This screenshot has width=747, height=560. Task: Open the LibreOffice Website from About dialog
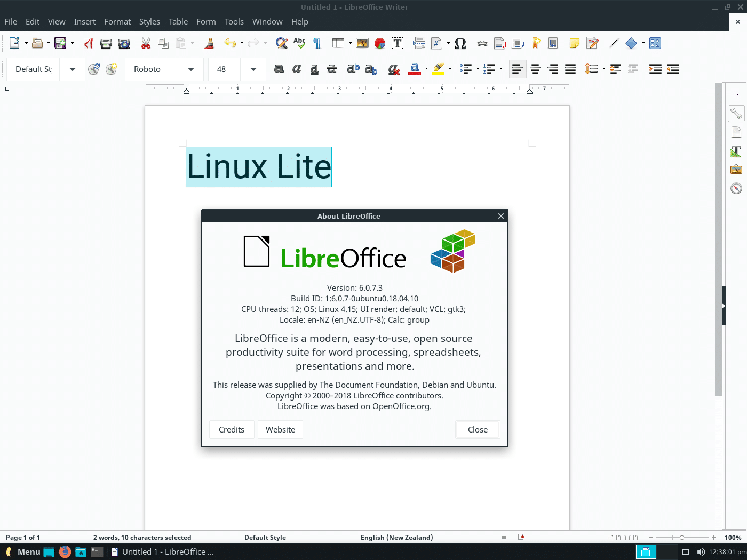pos(280,429)
